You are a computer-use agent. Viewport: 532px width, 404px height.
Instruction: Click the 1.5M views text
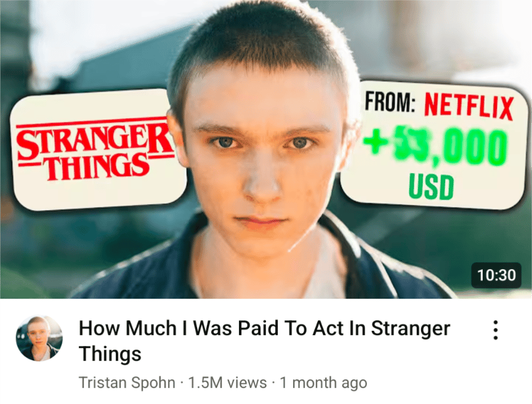[227, 382]
